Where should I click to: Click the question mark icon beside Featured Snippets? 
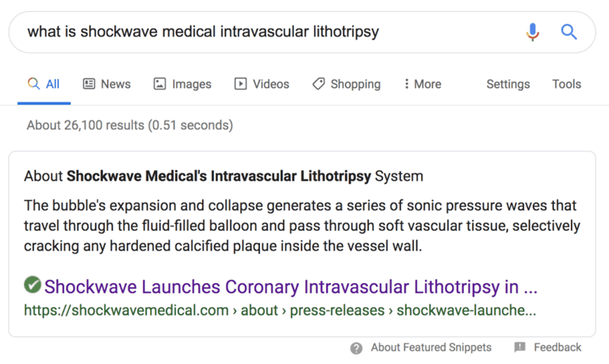(356, 348)
